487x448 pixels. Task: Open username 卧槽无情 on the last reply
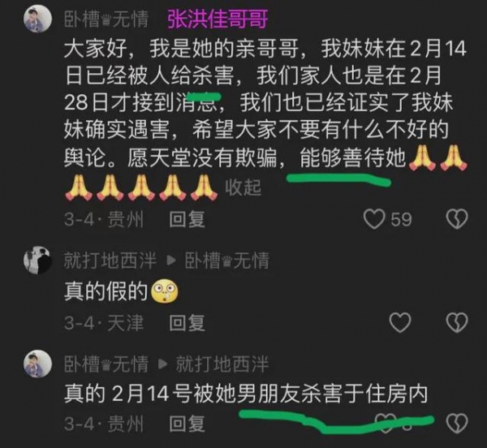click(106, 364)
